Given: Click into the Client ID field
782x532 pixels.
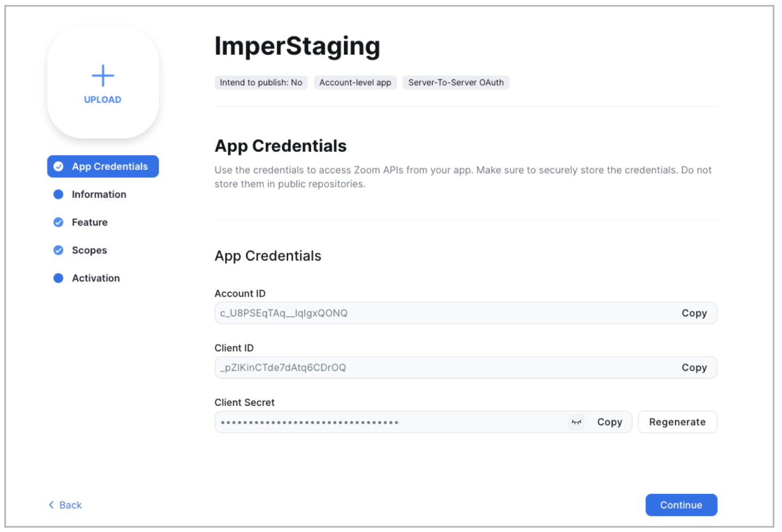Looking at the screenshot, I should click(466, 368).
